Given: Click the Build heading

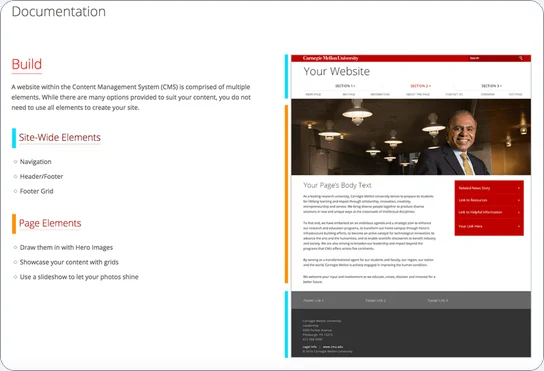Looking at the screenshot, I should [27, 65].
